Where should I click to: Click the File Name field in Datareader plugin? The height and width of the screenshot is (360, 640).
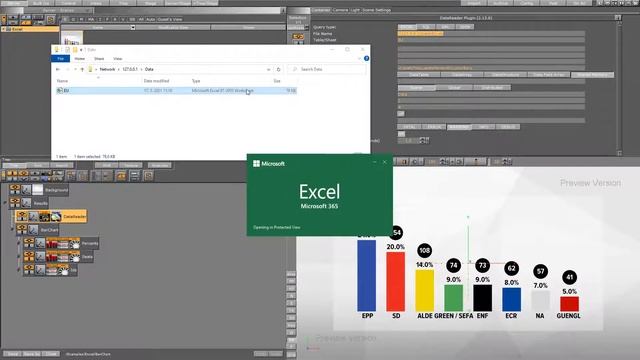tap(491, 33)
